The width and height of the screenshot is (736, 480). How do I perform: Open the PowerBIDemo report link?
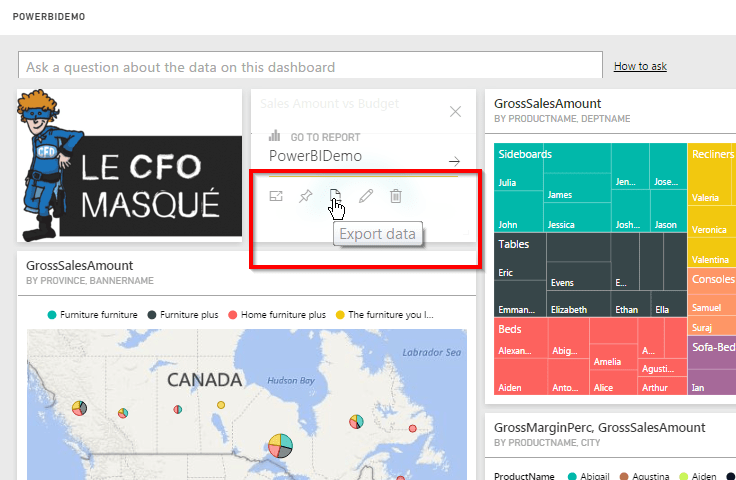pyautogui.click(x=315, y=157)
